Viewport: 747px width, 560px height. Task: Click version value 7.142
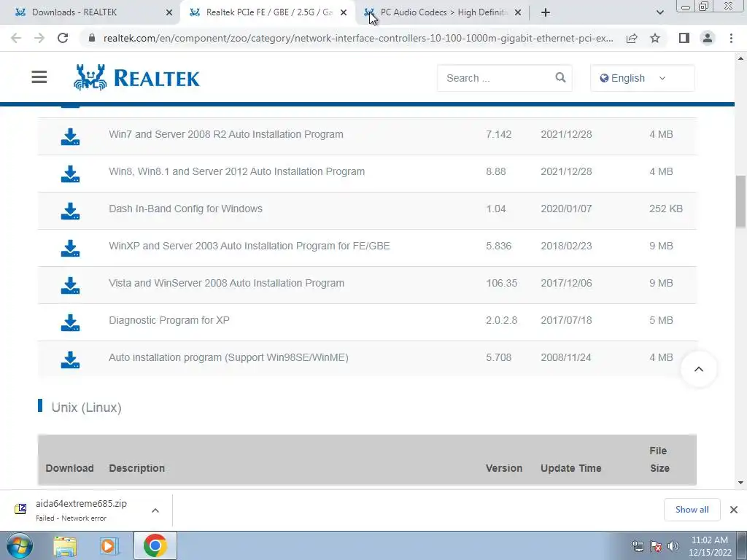pos(498,134)
